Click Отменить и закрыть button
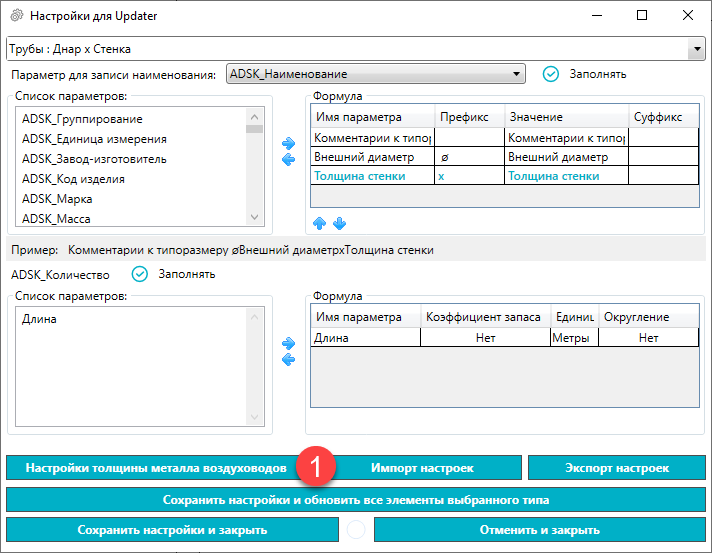 (539, 530)
